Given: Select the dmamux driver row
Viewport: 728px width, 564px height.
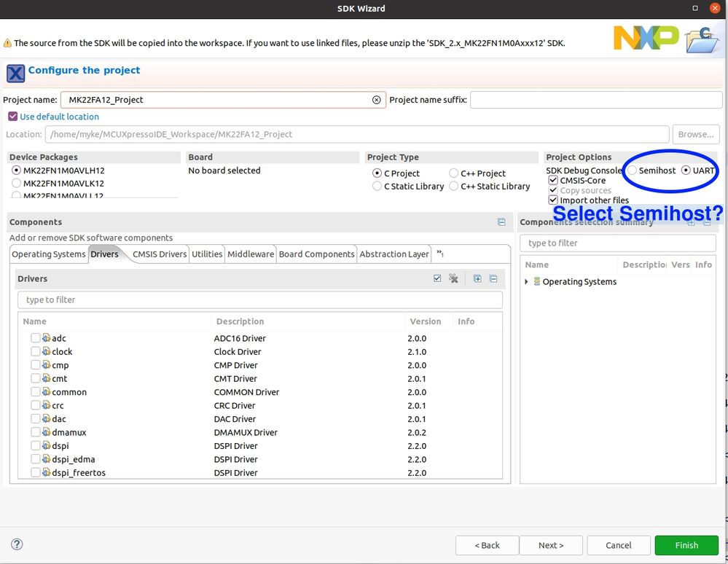Looking at the screenshot, I should point(260,432).
